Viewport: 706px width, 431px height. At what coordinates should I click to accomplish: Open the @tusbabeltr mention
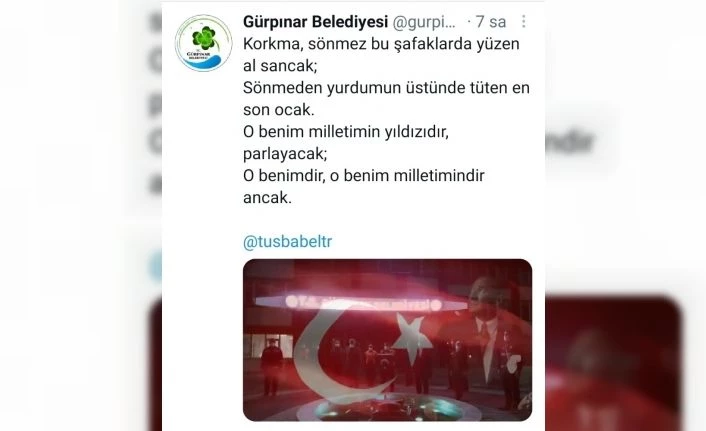point(287,242)
